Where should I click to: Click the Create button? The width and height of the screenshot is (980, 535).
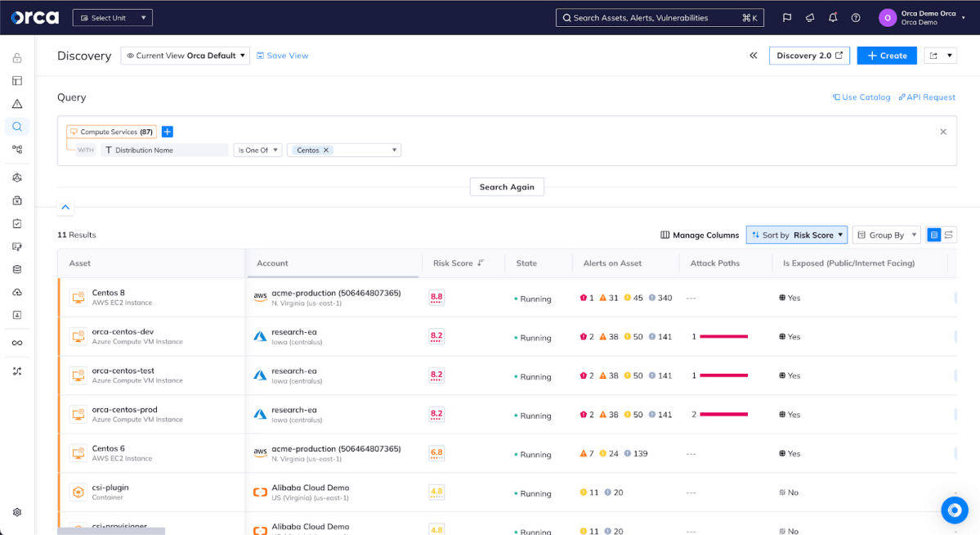887,56
